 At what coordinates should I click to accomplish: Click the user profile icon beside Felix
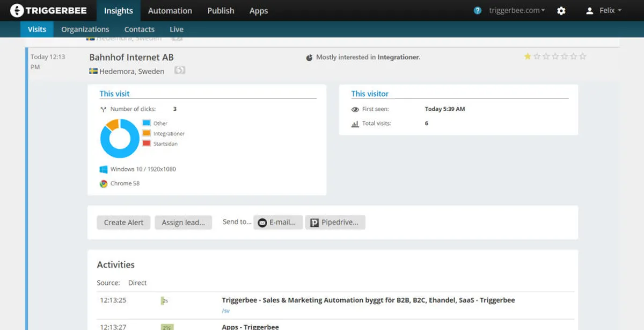(589, 11)
